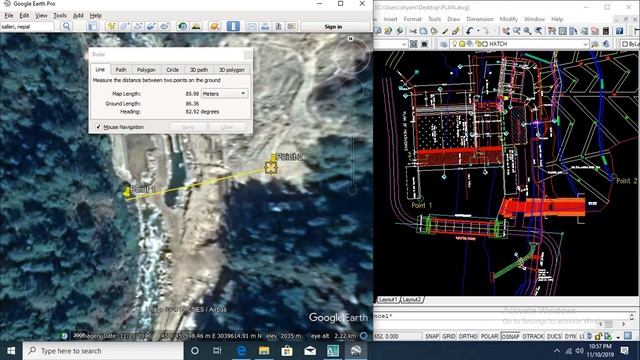Click the AutoCAD icon on the taskbar
The height and width of the screenshot is (360, 640).
333,351
